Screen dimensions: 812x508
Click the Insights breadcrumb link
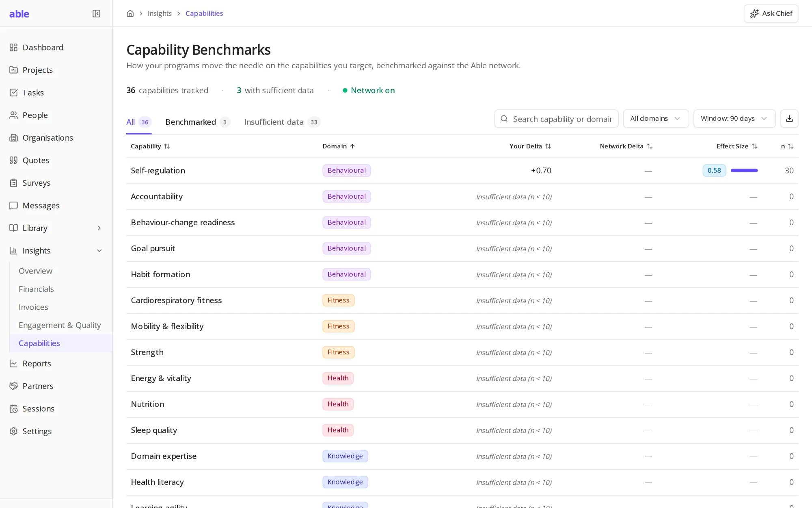point(160,13)
